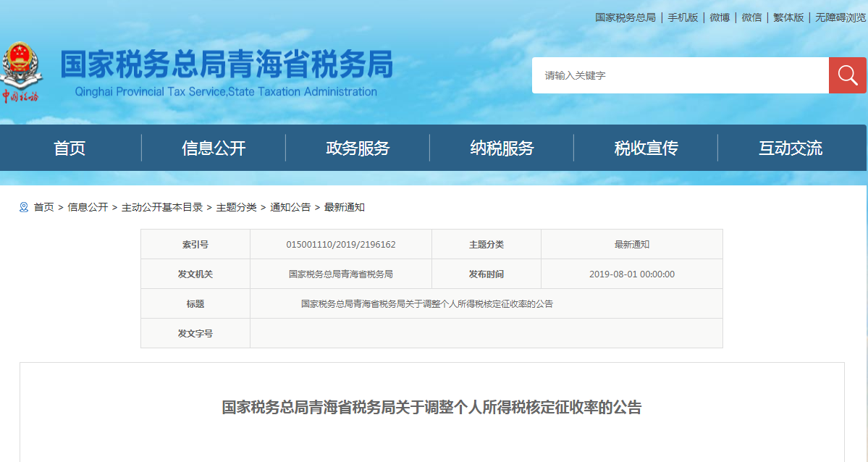Go to 首页 in the breadcrumb
The height and width of the screenshot is (462, 868).
43,207
